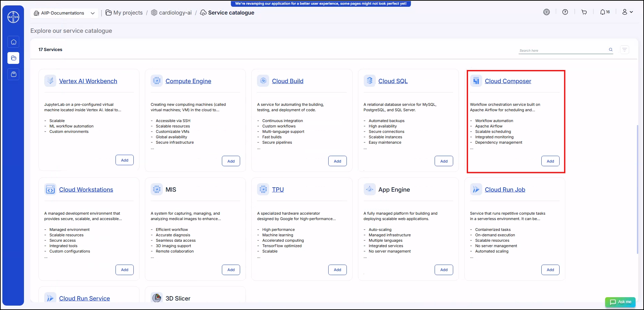Click the MIS service icon
The width and height of the screenshot is (644, 310).
(157, 189)
